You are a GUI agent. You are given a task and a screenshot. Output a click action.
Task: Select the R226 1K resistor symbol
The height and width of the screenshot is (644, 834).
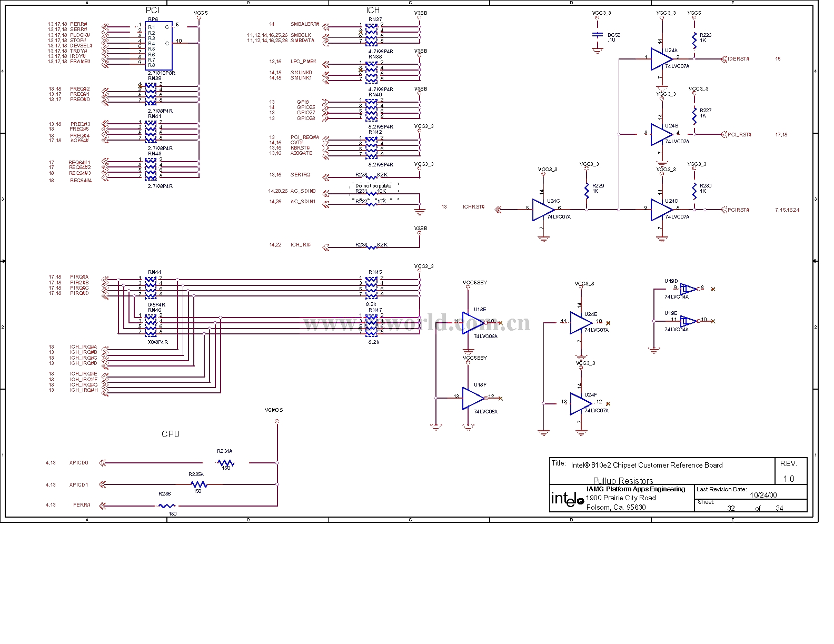[x=694, y=39]
